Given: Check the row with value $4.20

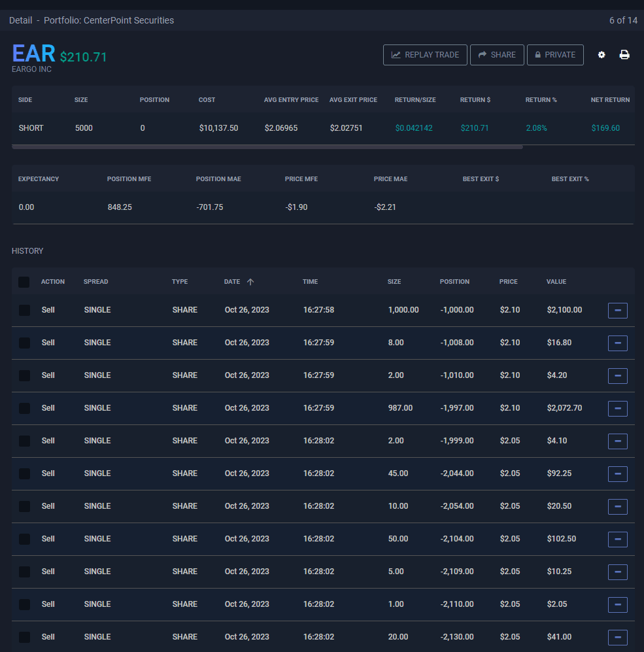Looking at the screenshot, I should coord(25,375).
